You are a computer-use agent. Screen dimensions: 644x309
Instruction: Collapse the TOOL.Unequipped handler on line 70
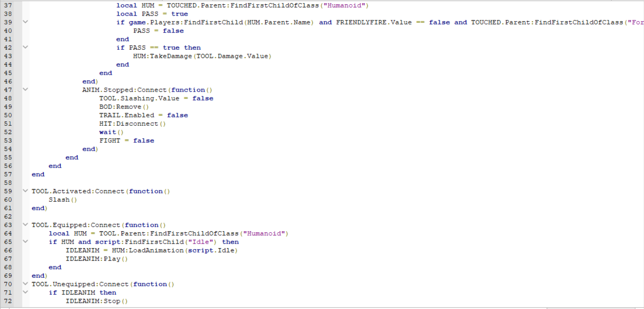25,284
